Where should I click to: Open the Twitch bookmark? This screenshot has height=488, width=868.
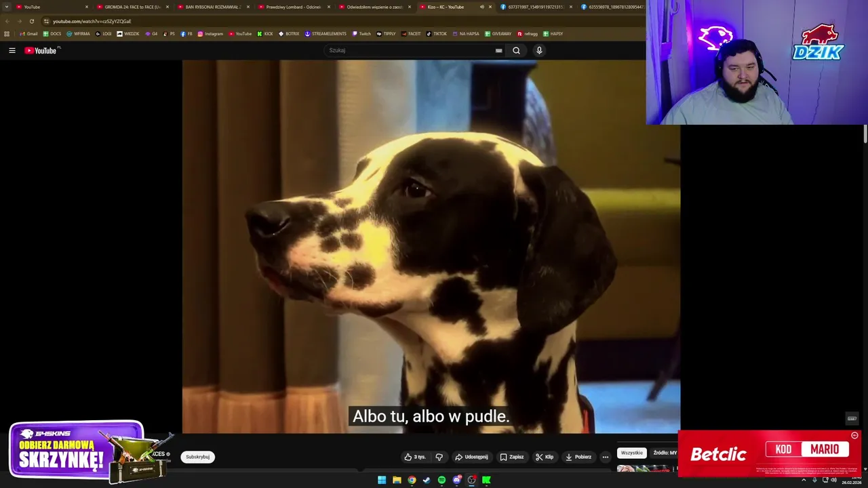[361, 34]
